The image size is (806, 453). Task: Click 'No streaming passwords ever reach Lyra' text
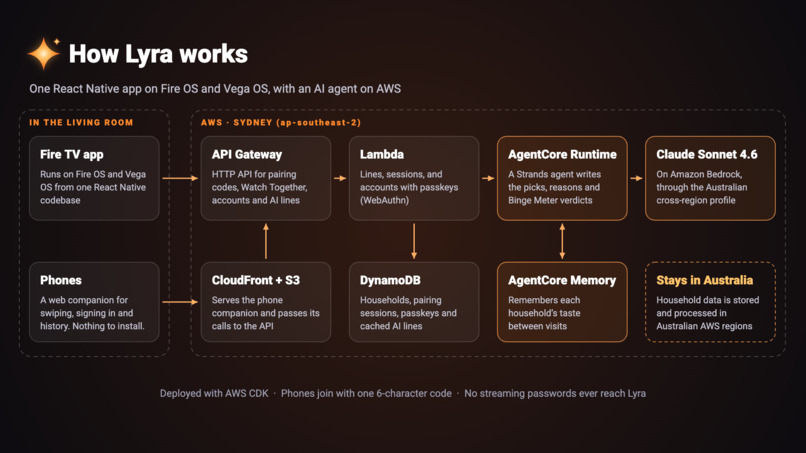point(555,393)
